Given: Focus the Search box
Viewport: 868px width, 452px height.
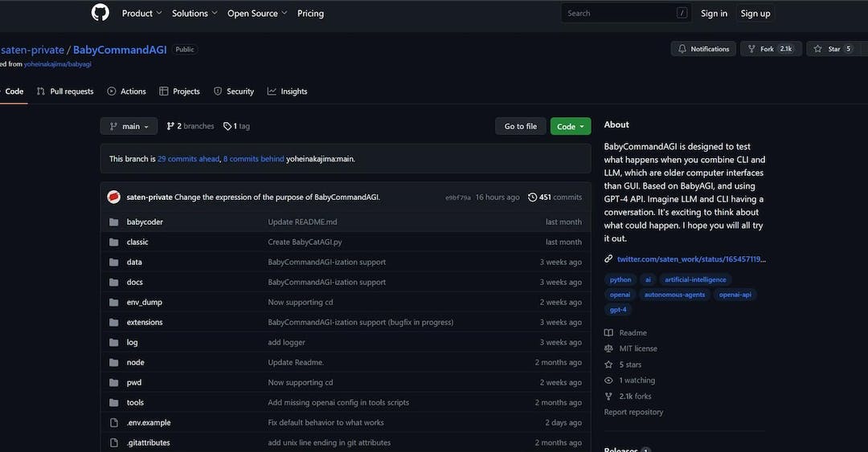Looking at the screenshot, I should [x=626, y=14].
